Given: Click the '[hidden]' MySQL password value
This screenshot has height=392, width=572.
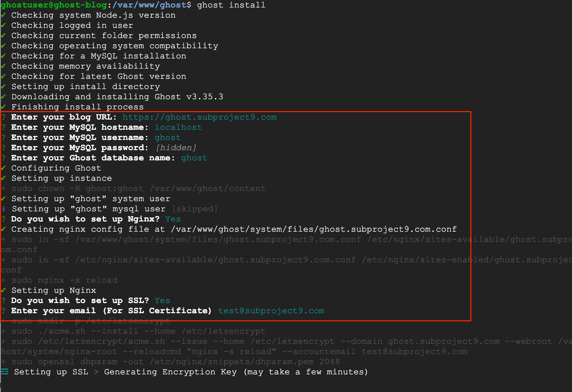Looking at the screenshot, I should pyautogui.click(x=176, y=148).
